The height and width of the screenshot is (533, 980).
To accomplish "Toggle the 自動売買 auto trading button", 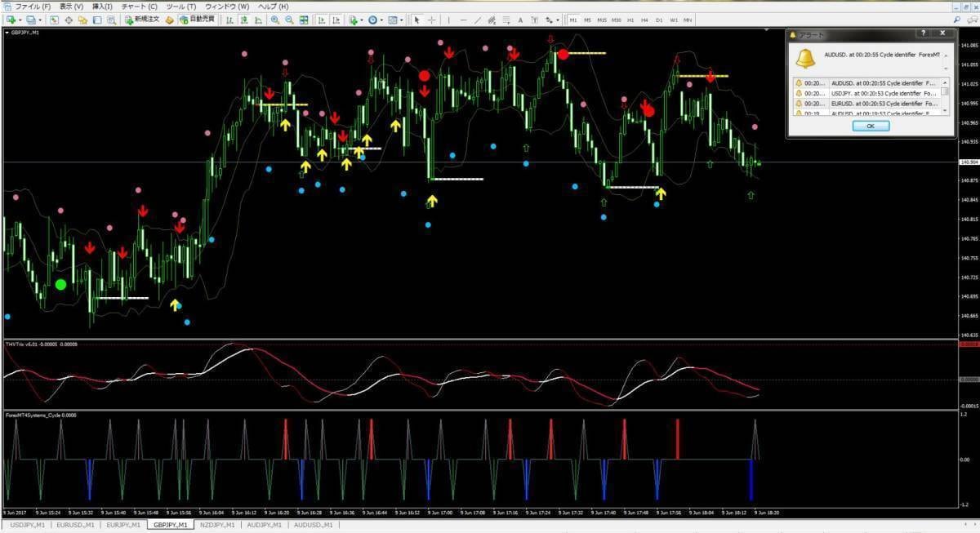I will coord(196,20).
